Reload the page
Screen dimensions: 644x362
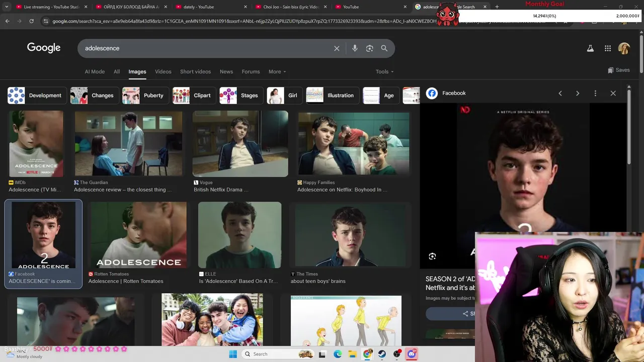coord(31,21)
